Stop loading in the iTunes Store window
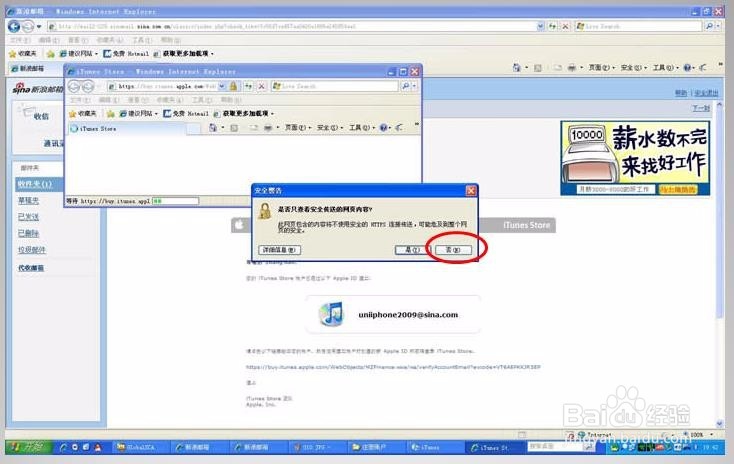734x464 pixels. pyautogui.click(x=262, y=87)
